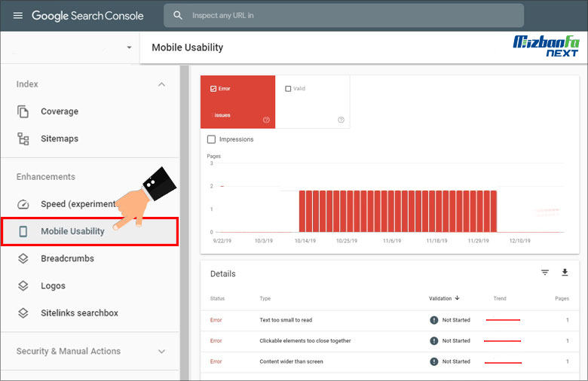This screenshot has height=381, width=588.
Task: Click the search magnifier icon
Action: pos(178,15)
